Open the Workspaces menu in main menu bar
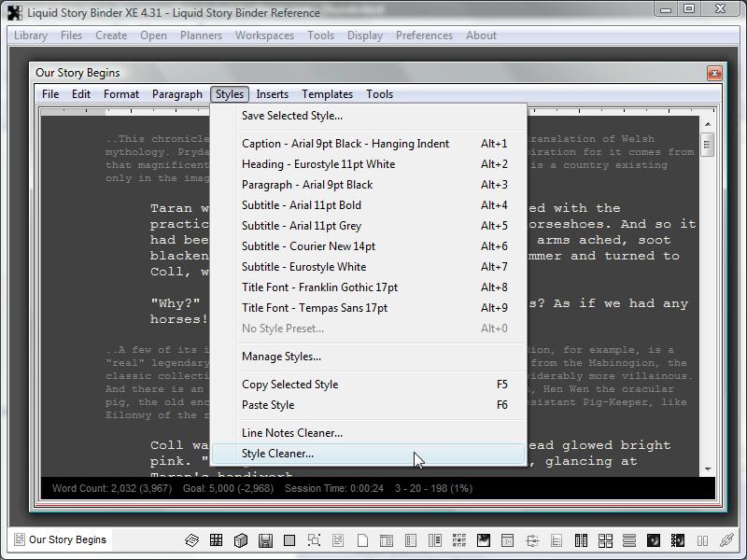This screenshot has height=560, width=747. (x=264, y=35)
